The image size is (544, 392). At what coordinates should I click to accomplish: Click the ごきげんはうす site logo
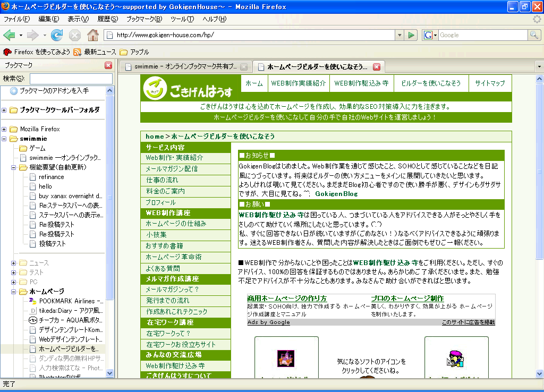(x=188, y=89)
